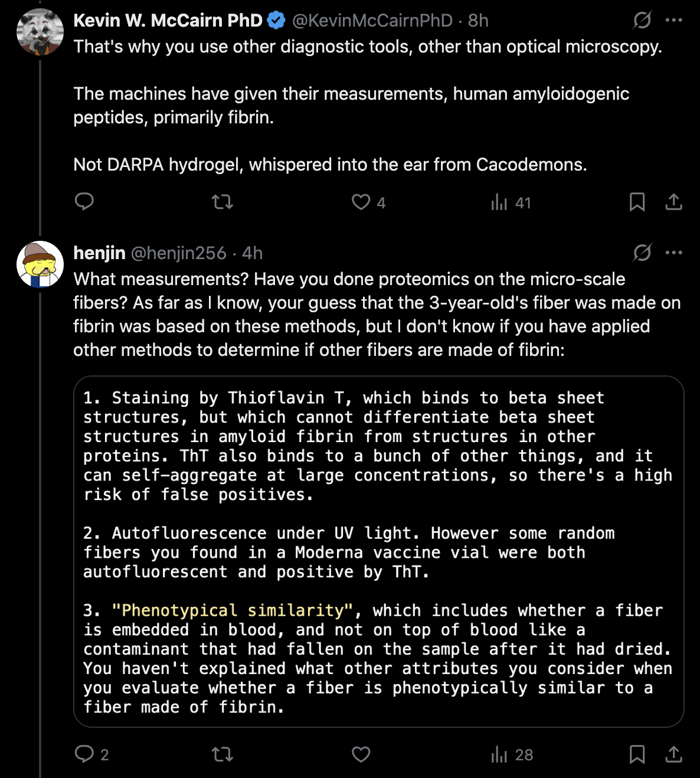
Task: Like Kevin McCairn's tweet with 4 likes
Action: (x=361, y=202)
